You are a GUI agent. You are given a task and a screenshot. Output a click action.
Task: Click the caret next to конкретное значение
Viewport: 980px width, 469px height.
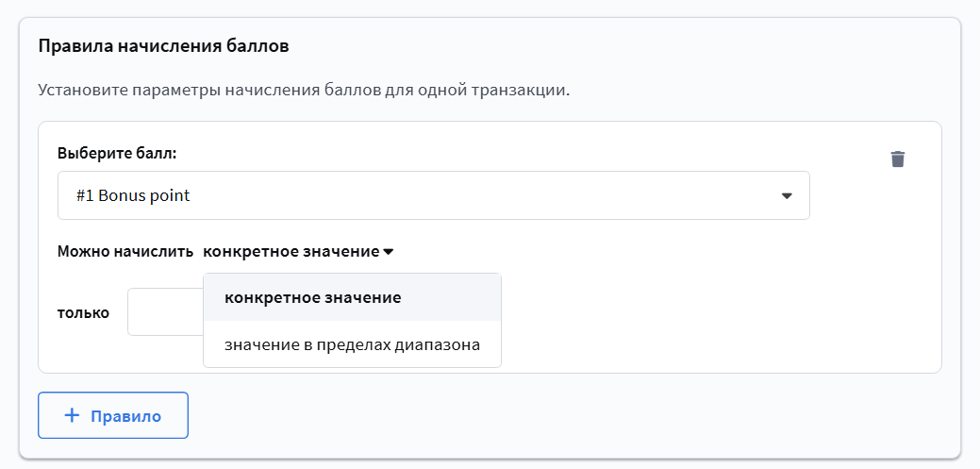[x=388, y=252]
